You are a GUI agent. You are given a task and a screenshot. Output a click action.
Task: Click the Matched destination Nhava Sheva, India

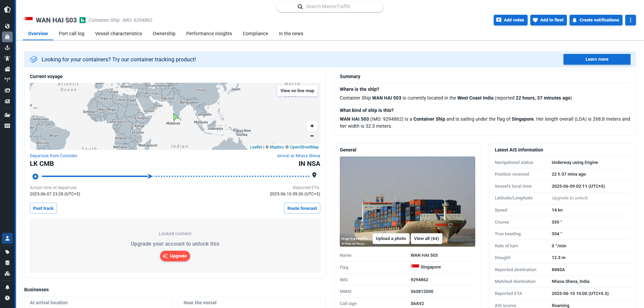coord(571,282)
